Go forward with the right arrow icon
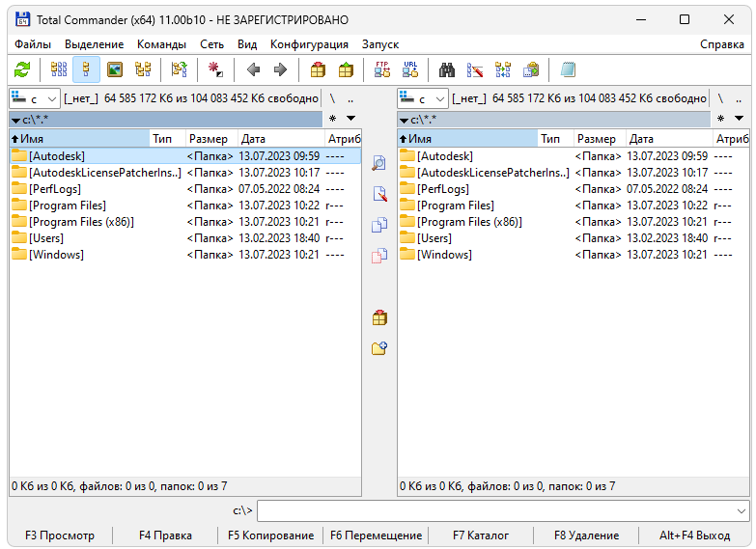 280,69
